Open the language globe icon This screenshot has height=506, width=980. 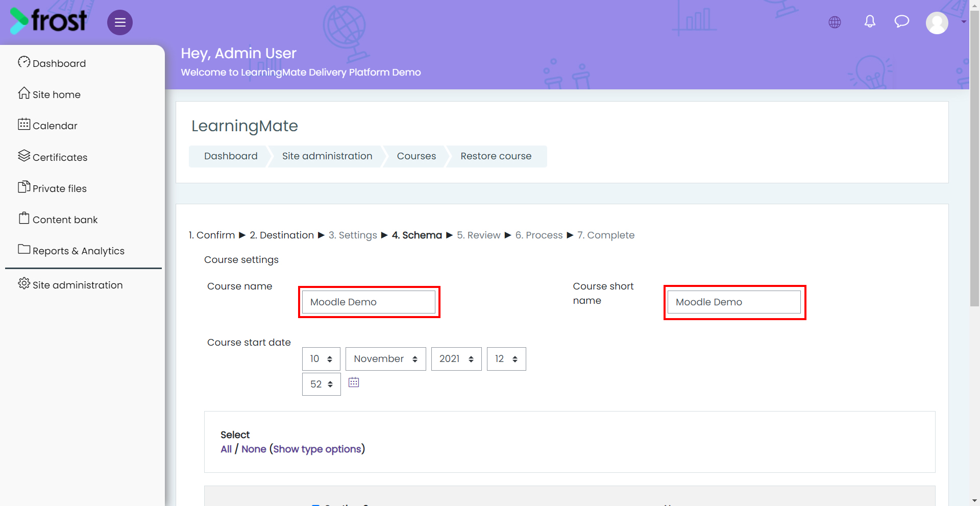coord(835,22)
